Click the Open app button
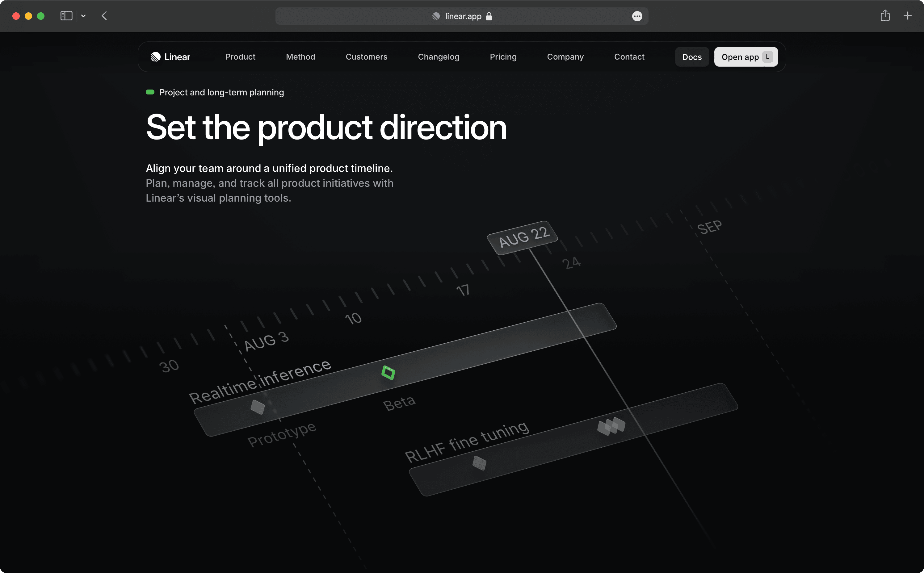 coord(745,57)
